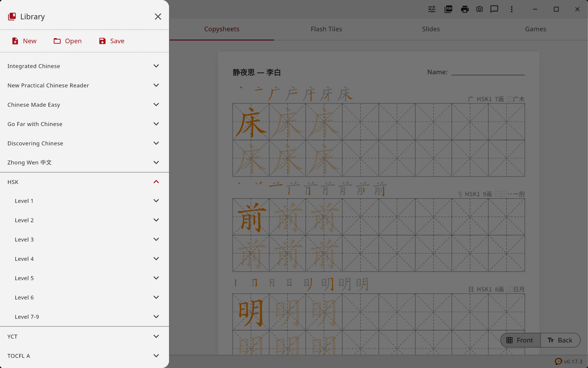Expand HSK Level 5
The width and height of the screenshot is (588, 368).
click(x=85, y=278)
